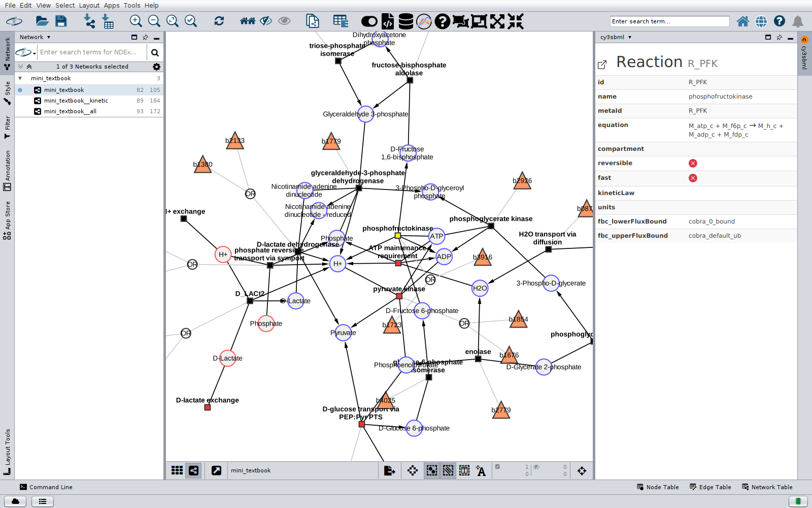Screen dimensions: 812x508
Task: Open the Network panel dropdown arrow
Action: [49, 37]
